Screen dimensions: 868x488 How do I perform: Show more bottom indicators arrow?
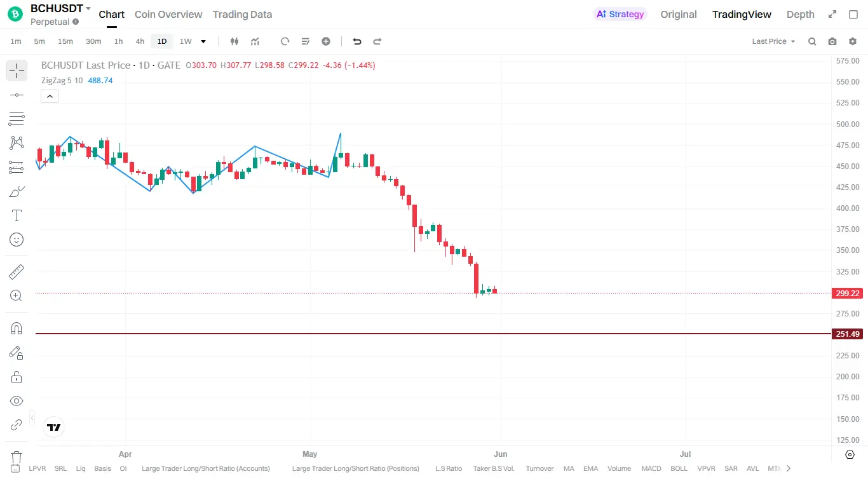[x=789, y=468]
